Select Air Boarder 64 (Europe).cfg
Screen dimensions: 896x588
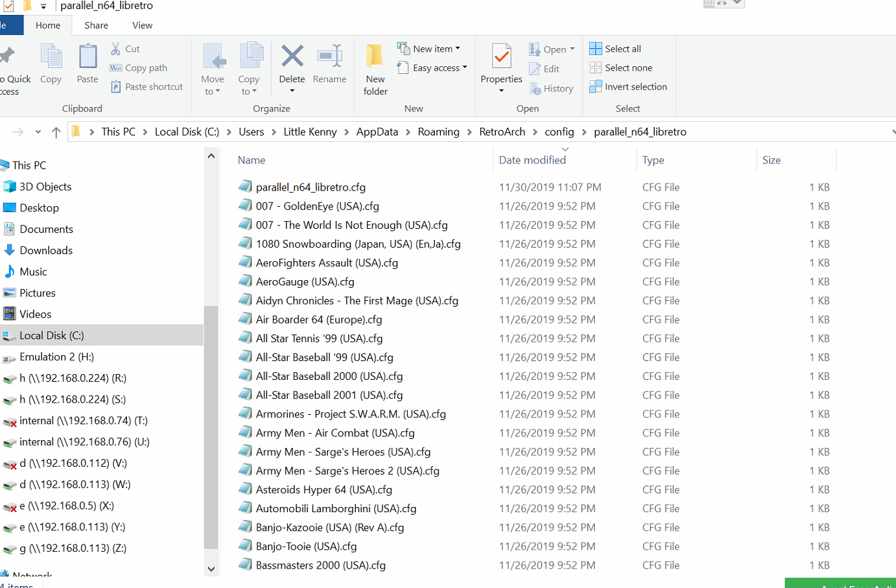pos(319,320)
